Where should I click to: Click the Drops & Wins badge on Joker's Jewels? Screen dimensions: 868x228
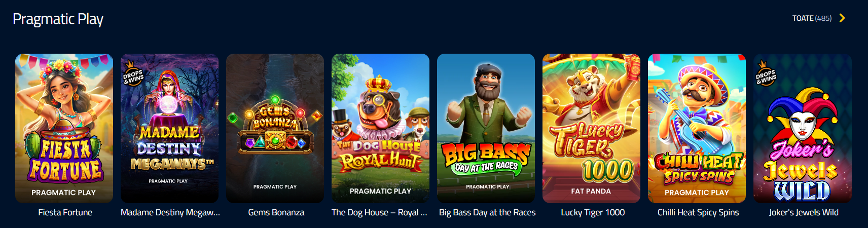click(766, 73)
